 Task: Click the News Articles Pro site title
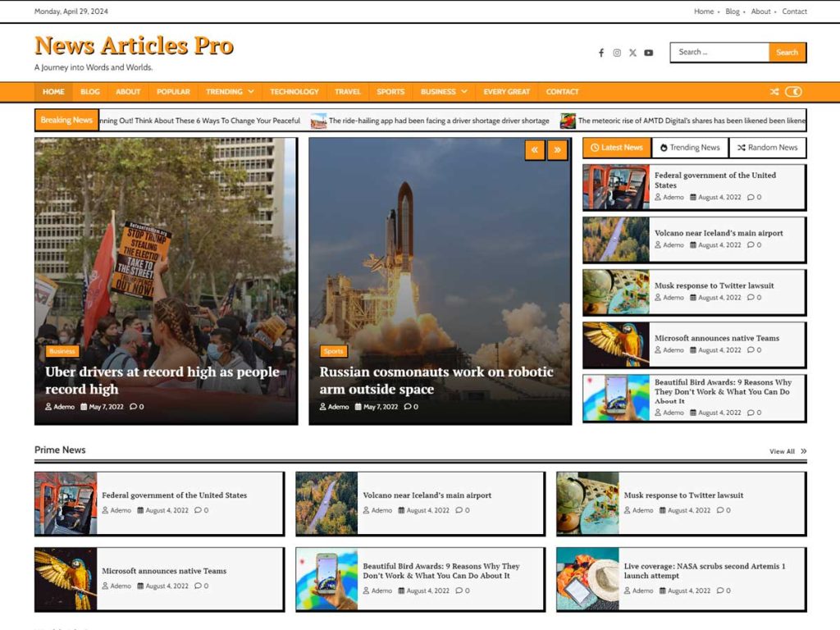click(134, 46)
